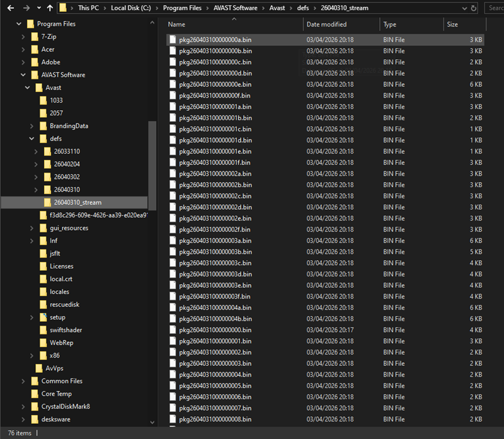Click the file icon of pkg260403100000000a.bin
This screenshot has height=439, width=504.
(x=173, y=40)
